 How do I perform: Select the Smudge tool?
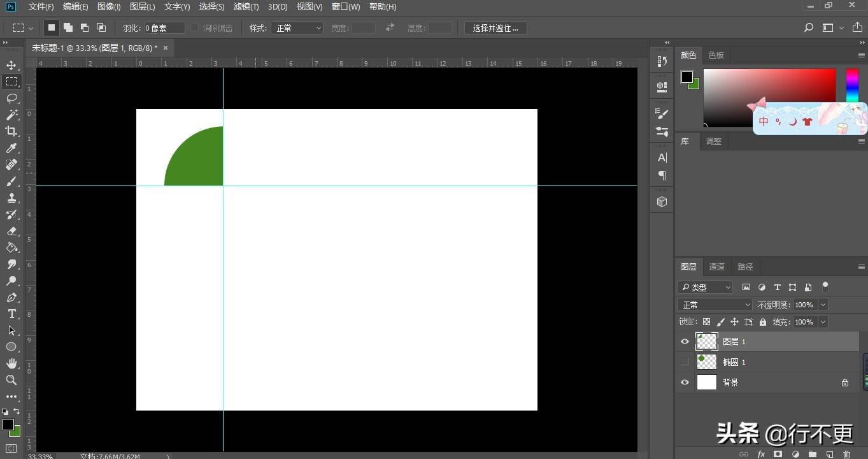click(x=11, y=264)
